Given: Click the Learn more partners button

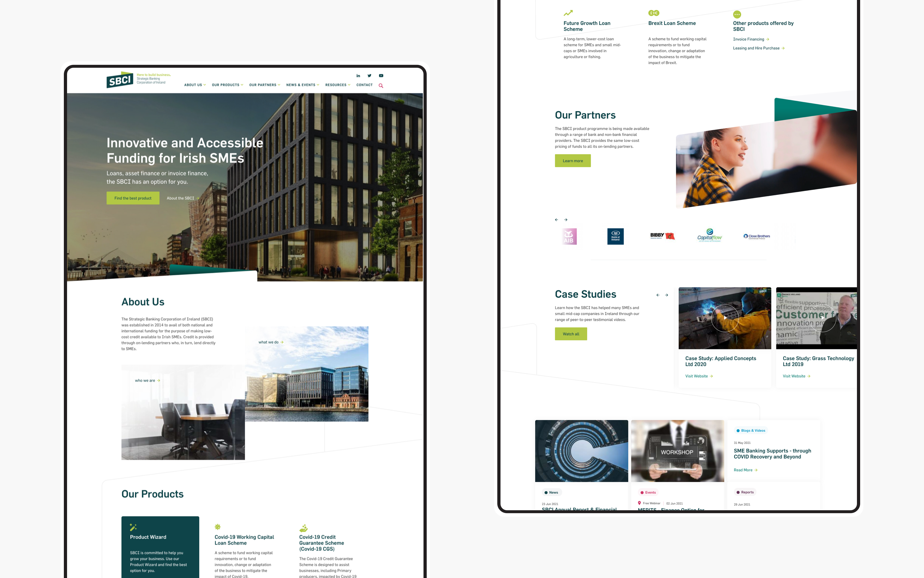Looking at the screenshot, I should click(x=573, y=161).
